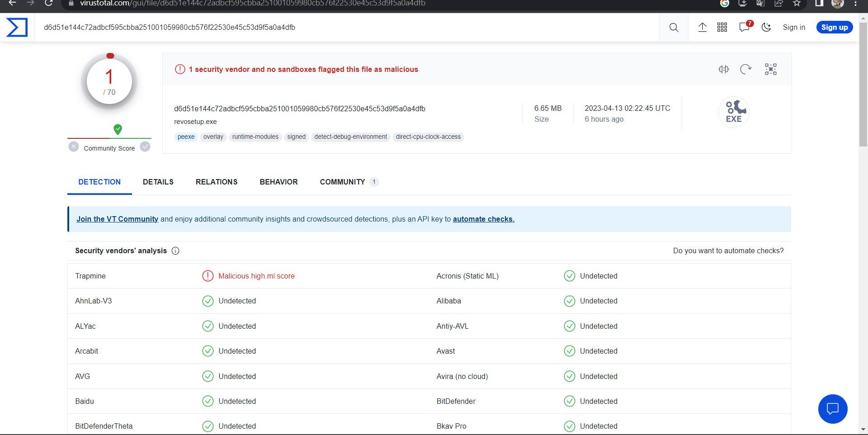Image resolution: width=868 pixels, height=435 pixels.
Task: View notifications via the chat bubble icon
Action: point(745,27)
